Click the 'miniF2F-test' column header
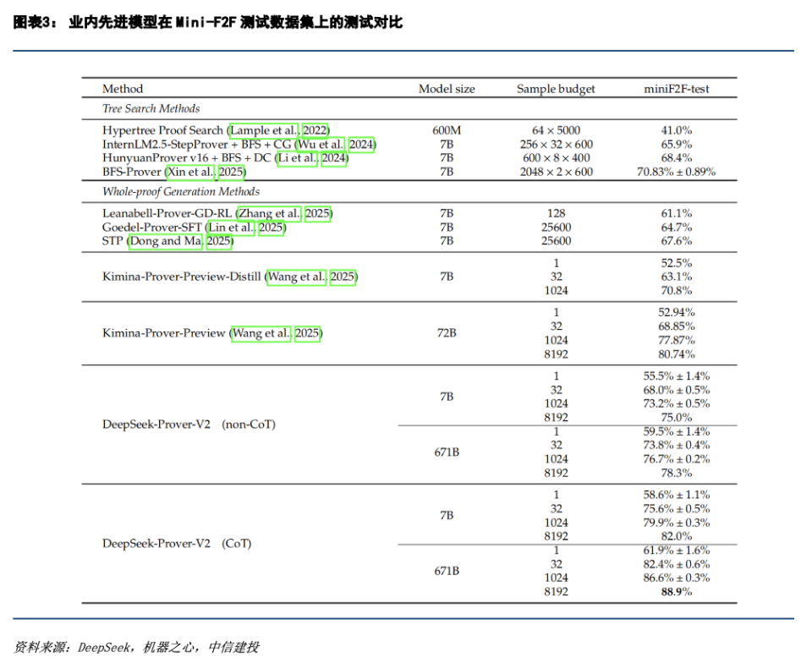812x663 pixels. click(x=677, y=89)
